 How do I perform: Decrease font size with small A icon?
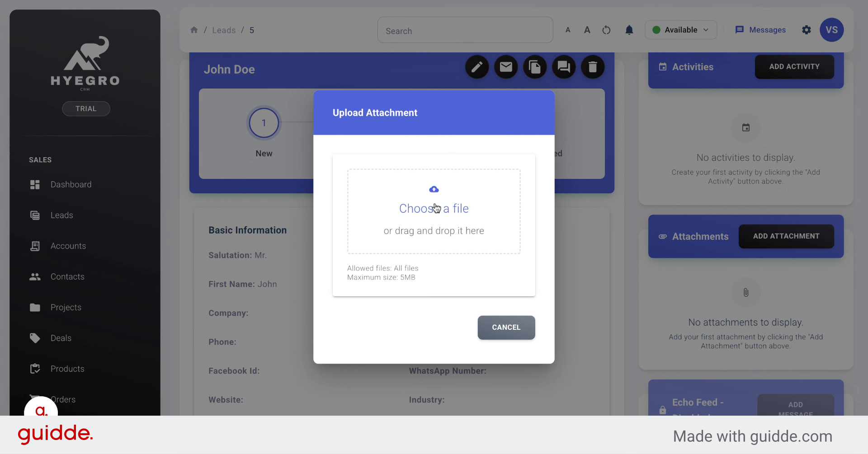[568, 30]
